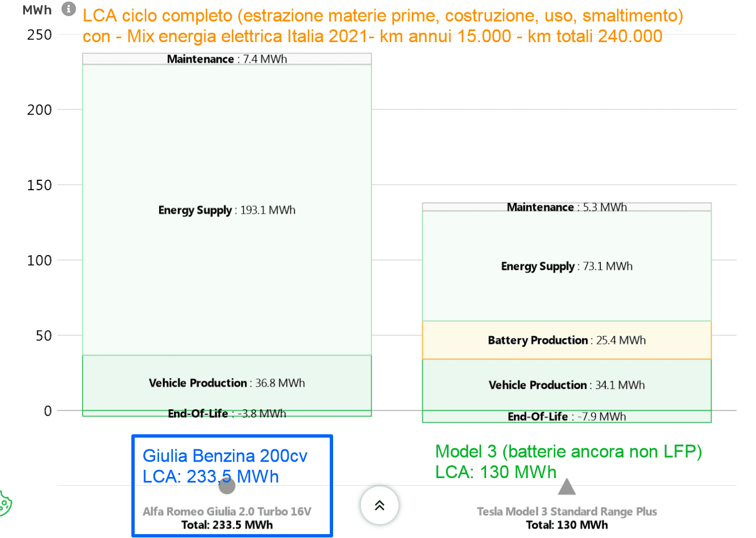Click the 250 axis value
Screen dimensions: 756x538
pos(39,35)
